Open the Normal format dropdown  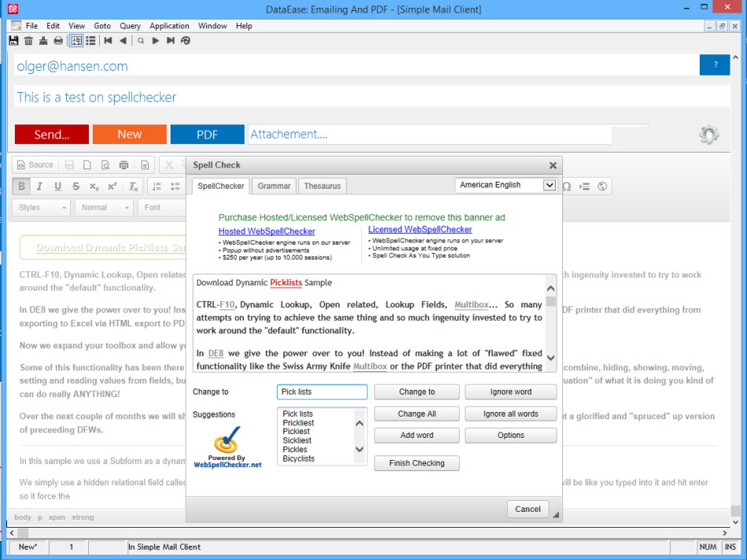click(x=104, y=208)
